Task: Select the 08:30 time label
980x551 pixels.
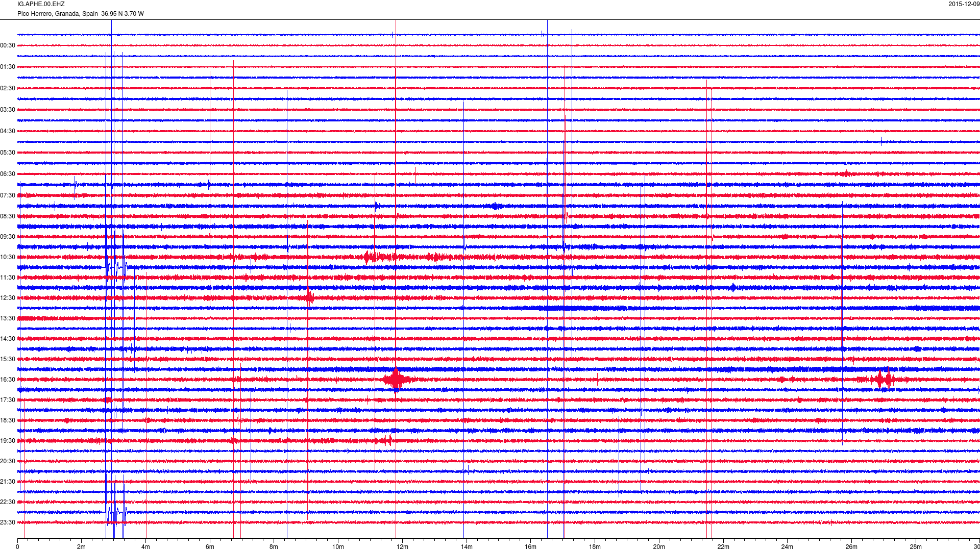Action: (x=8, y=216)
